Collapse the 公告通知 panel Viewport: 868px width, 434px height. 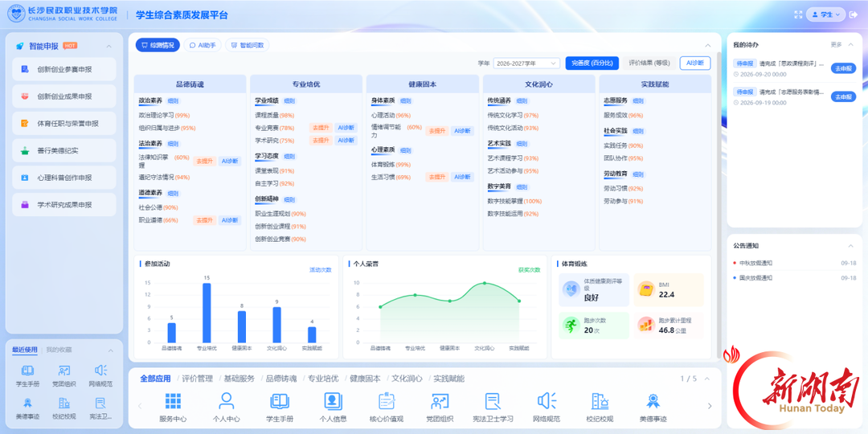[x=851, y=246]
